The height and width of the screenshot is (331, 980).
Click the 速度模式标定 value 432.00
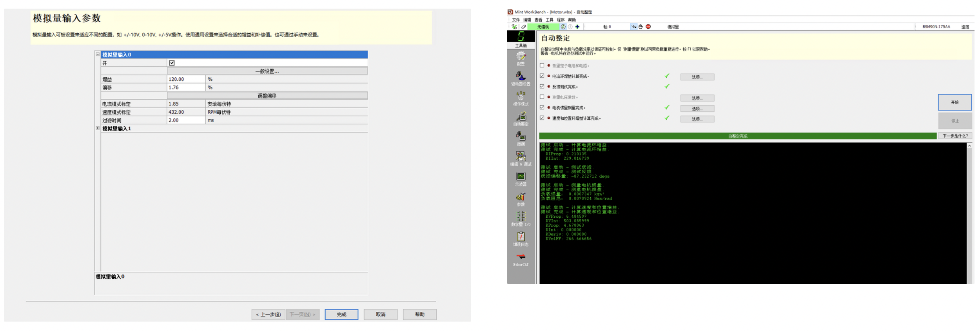click(186, 112)
